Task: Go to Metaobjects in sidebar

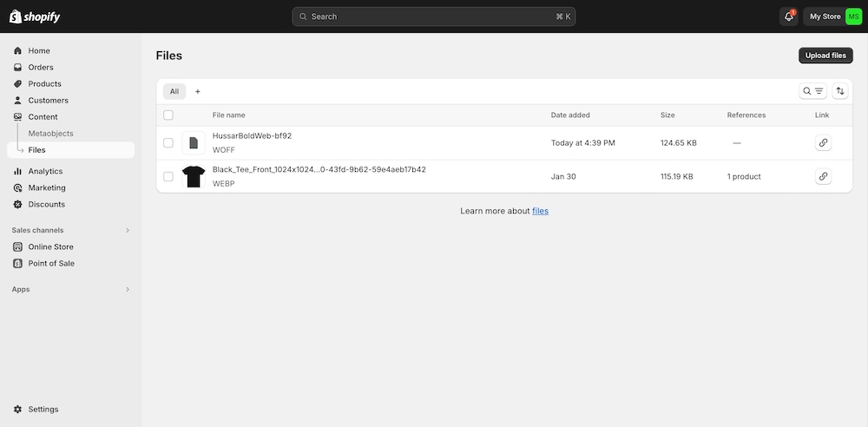Action: click(50, 134)
